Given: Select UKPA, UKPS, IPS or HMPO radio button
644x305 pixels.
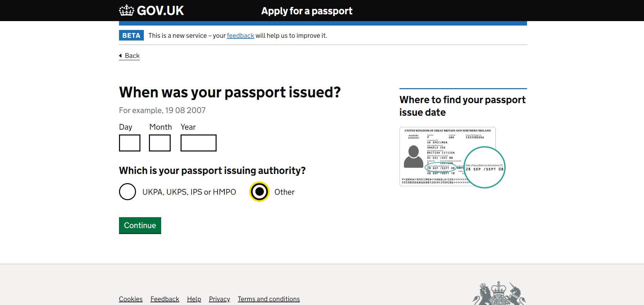Looking at the screenshot, I should tap(128, 192).
